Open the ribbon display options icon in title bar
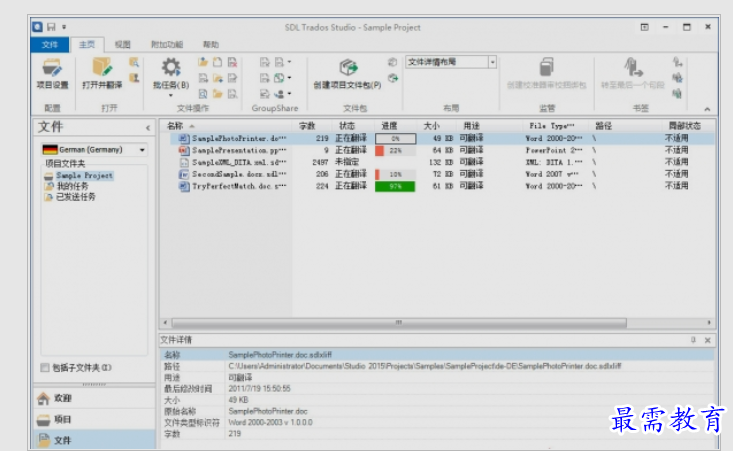Viewport: 733px width, 451px height. (644, 27)
